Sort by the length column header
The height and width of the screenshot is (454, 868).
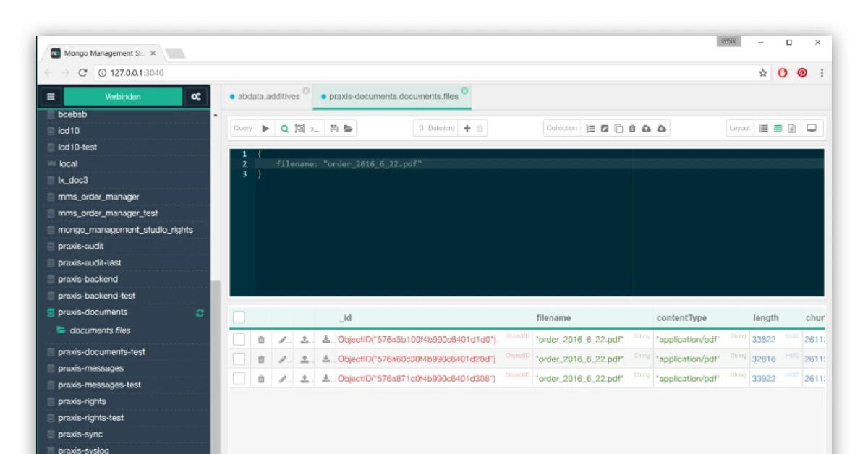pos(765,318)
